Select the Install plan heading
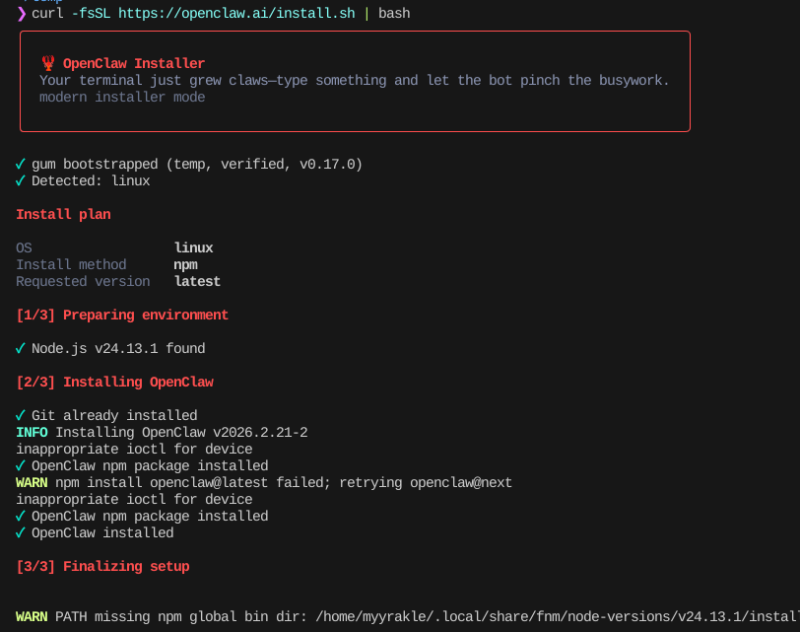This screenshot has width=800, height=632. [63, 214]
